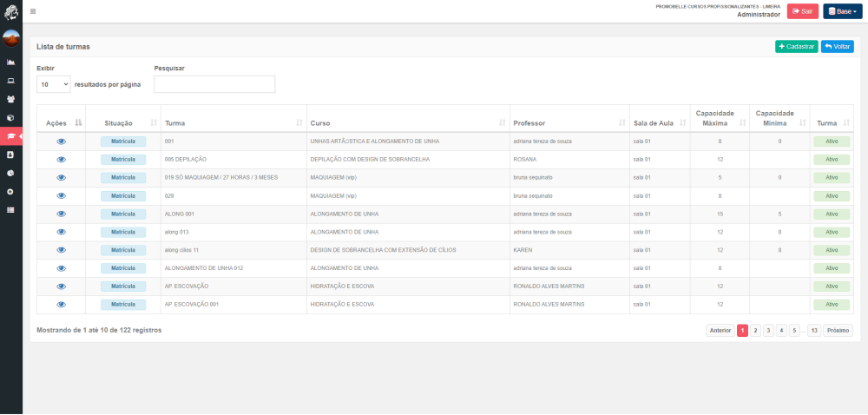This screenshot has width=868, height=415.
Task: Open the pie chart sidebar icon
Action: [x=10, y=173]
